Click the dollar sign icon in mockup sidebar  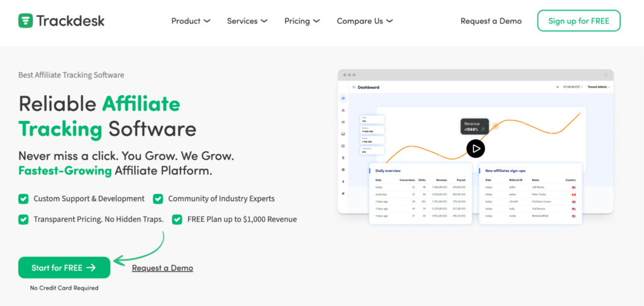pos(343,157)
